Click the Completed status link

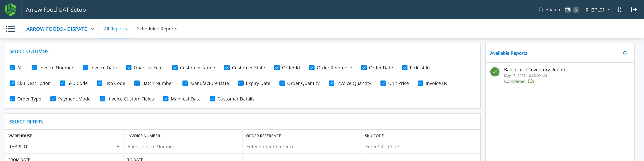click(514, 81)
